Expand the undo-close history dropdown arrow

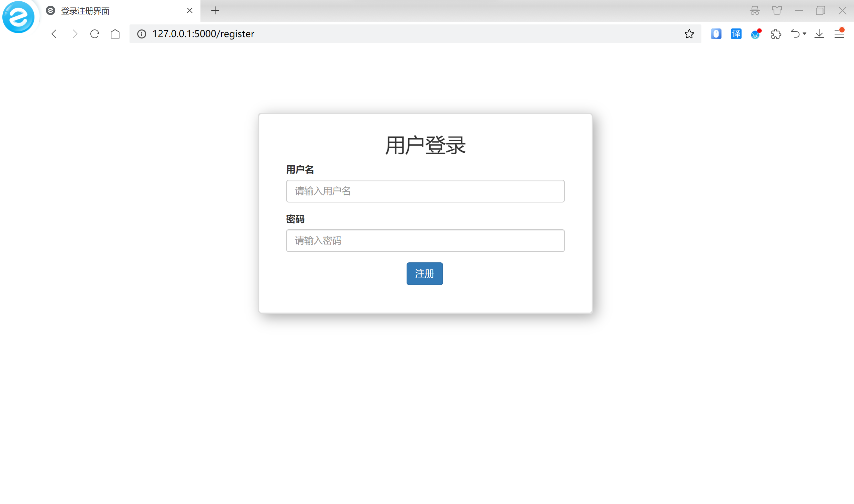click(804, 34)
